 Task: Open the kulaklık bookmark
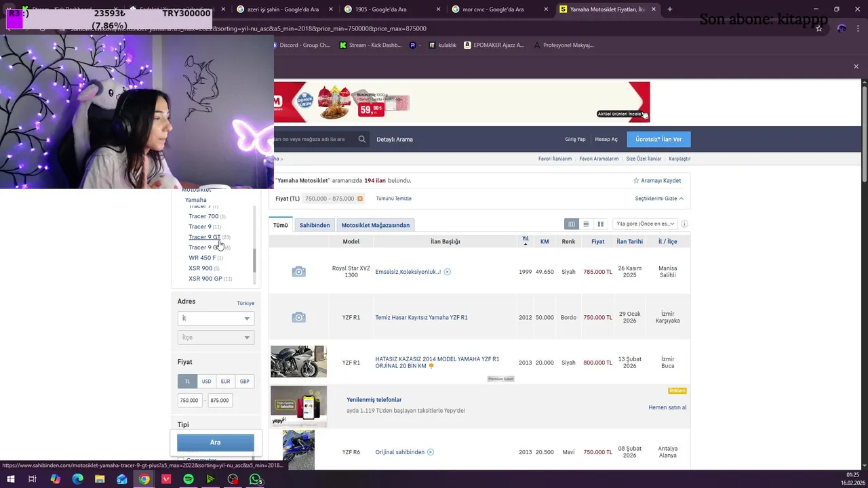[442, 45]
